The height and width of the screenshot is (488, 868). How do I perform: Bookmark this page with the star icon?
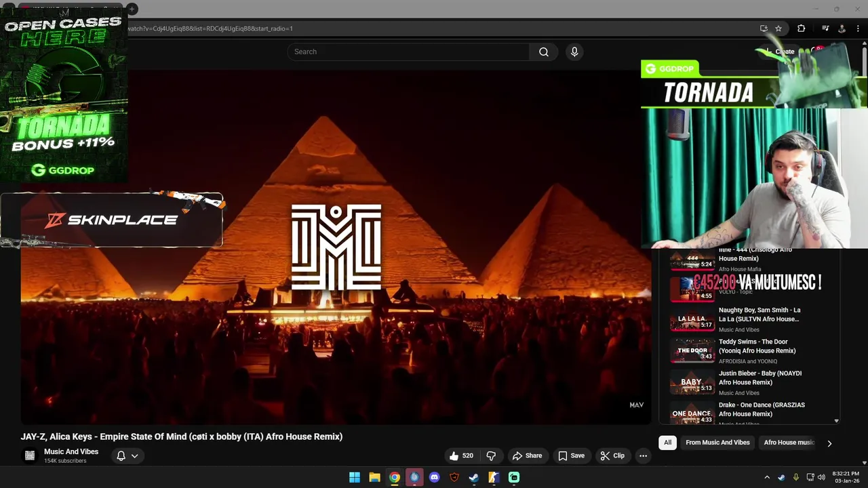click(x=778, y=28)
